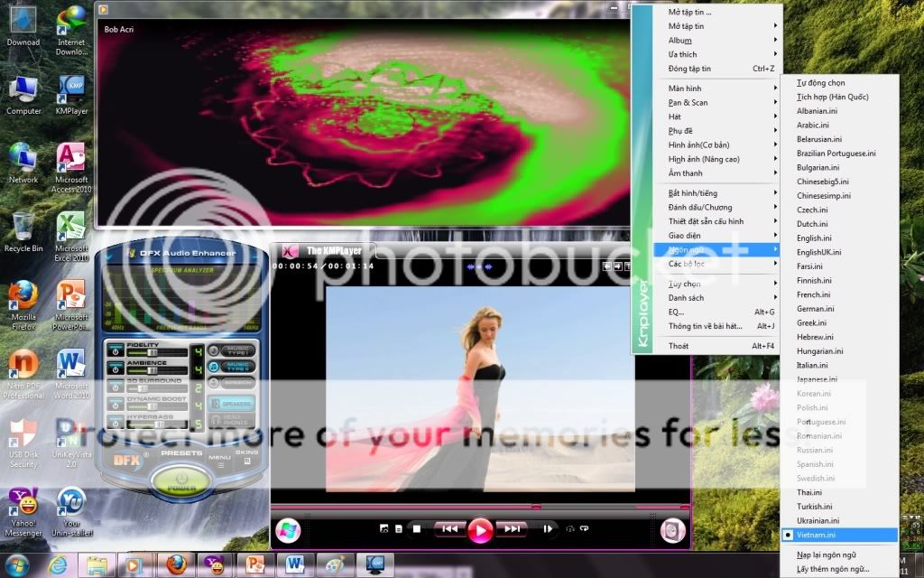924x578 pixels.
Task: Open Nitro PDF Professional desktop icon
Action: (x=23, y=375)
